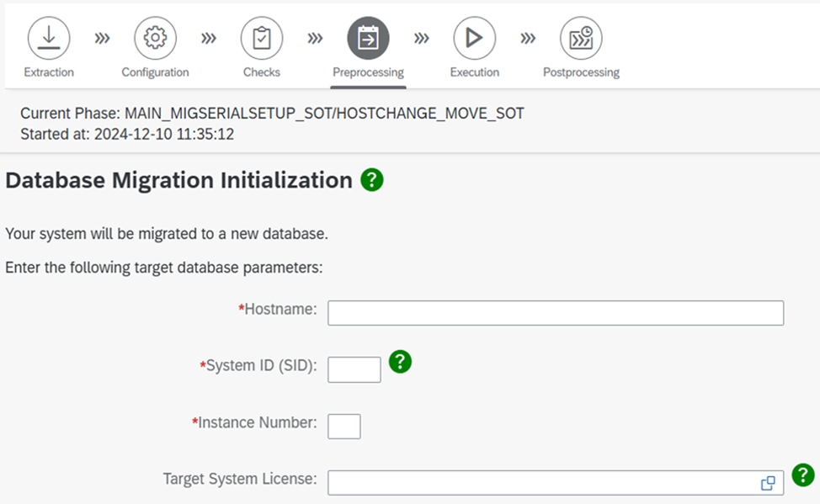Viewport: 820px width, 504px height.
Task: Focus the Hostname input field
Action: (555, 313)
